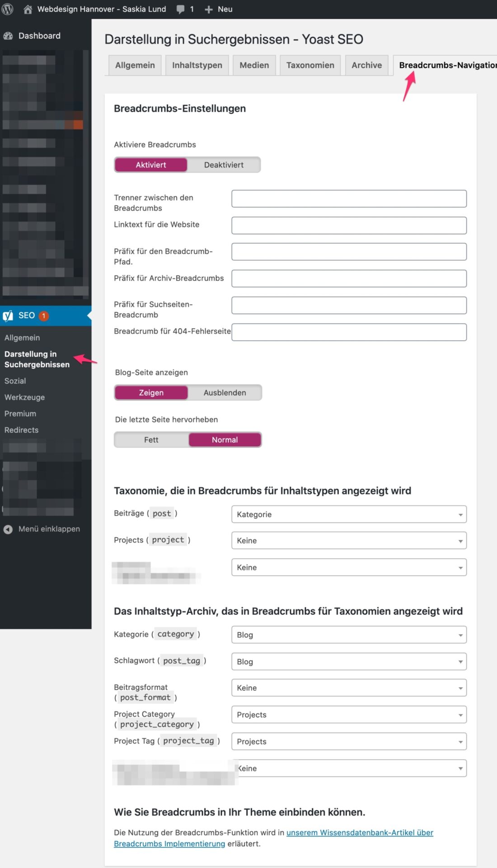Click the plus icon next to Neu

click(208, 9)
